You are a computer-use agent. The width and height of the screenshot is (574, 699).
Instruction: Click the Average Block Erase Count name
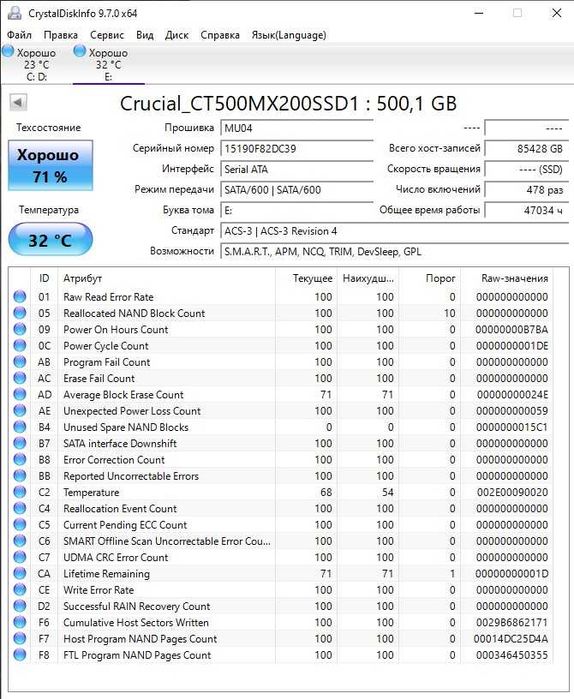point(123,395)
